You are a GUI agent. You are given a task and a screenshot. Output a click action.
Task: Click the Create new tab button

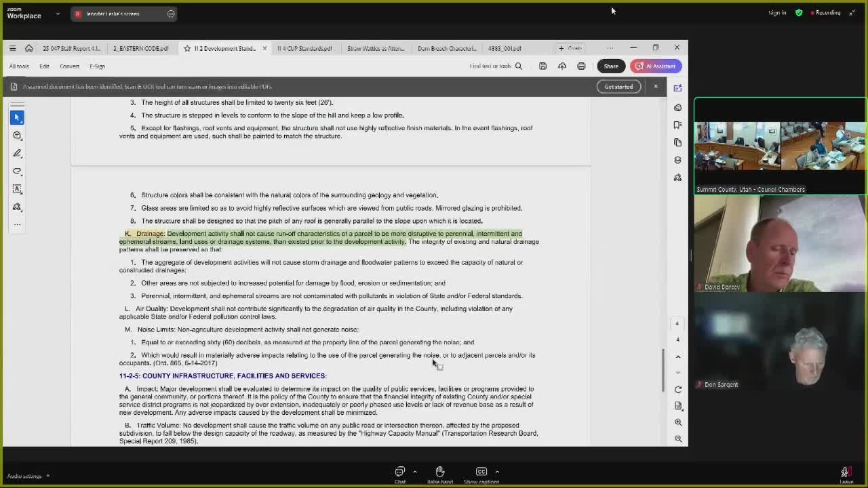pos(570,48)
